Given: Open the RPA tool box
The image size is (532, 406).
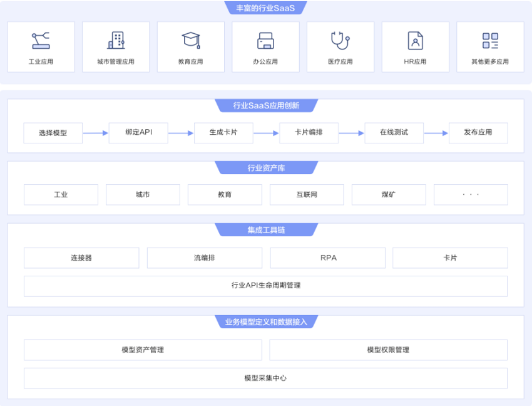Looking at the screenshot, I should [328, 258].
